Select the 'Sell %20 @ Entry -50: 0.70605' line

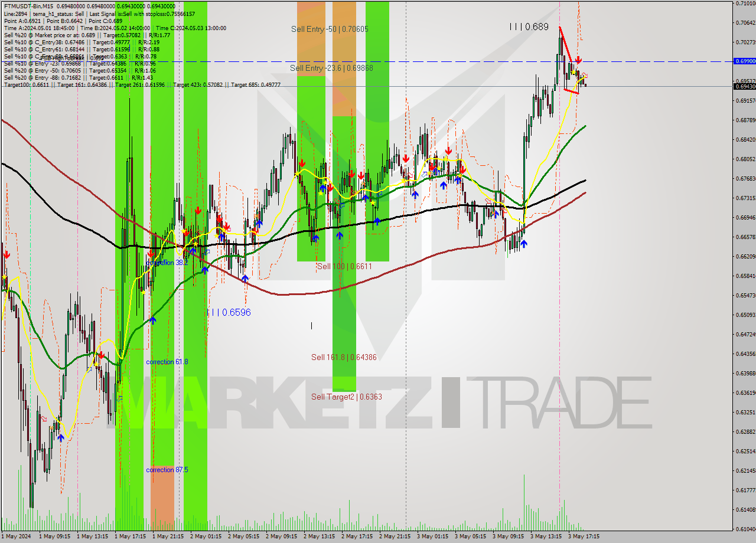(x=80, y=70)
